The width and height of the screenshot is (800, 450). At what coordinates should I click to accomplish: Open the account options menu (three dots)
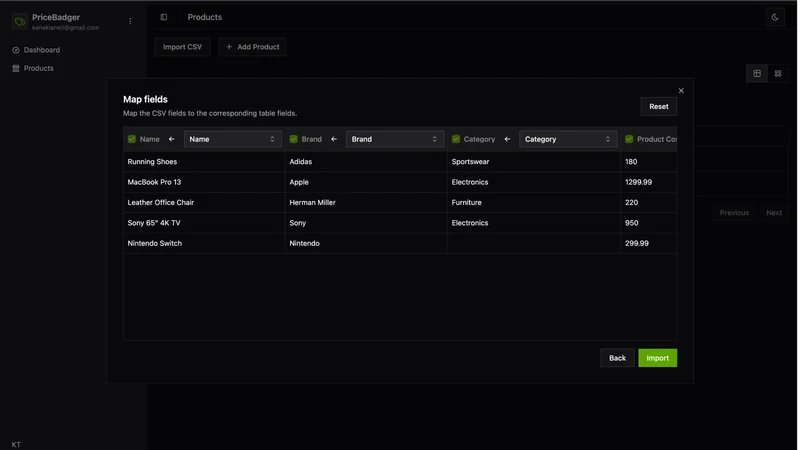click(x=130, y=21)
